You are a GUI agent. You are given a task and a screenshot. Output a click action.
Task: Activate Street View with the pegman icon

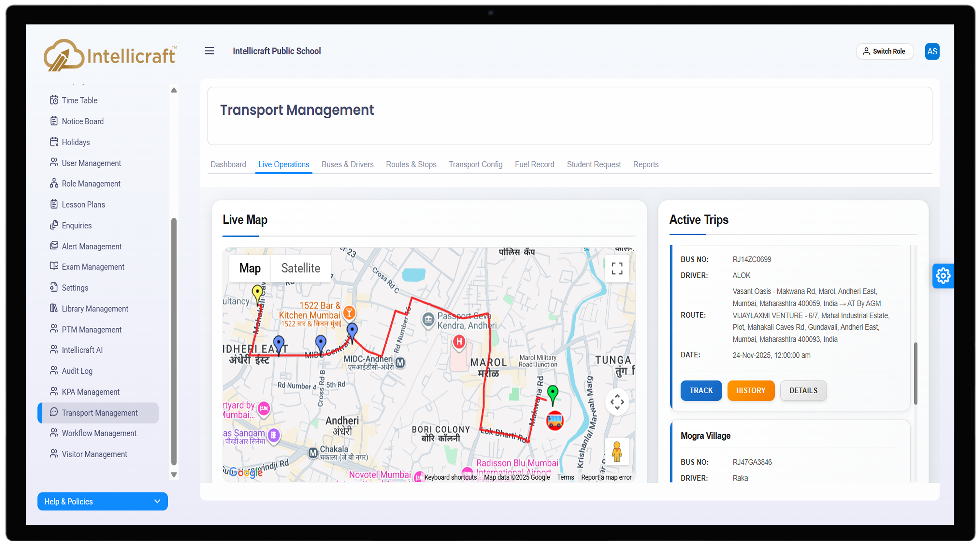coord(617,452)
